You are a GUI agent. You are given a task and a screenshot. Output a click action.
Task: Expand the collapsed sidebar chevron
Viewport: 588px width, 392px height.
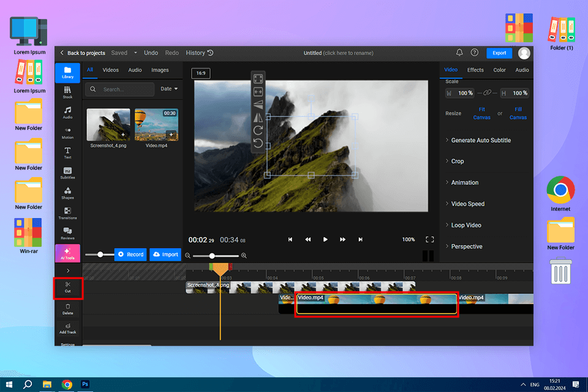[x=68, y=271]
